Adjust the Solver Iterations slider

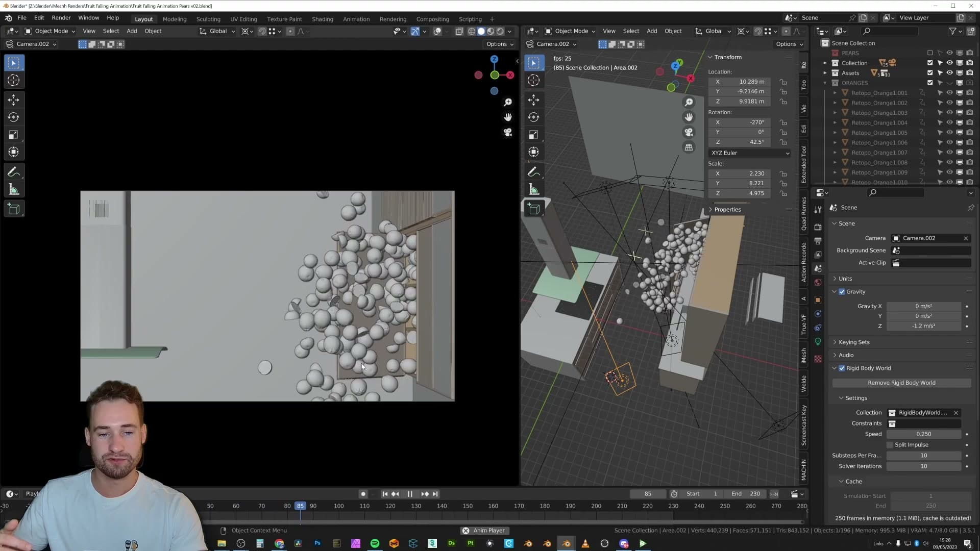pos(924,466)
